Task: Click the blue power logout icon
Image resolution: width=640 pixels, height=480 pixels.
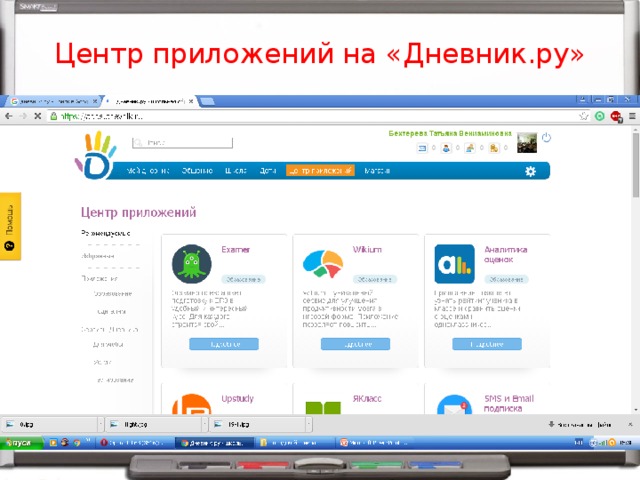Action: coord(546,138)
